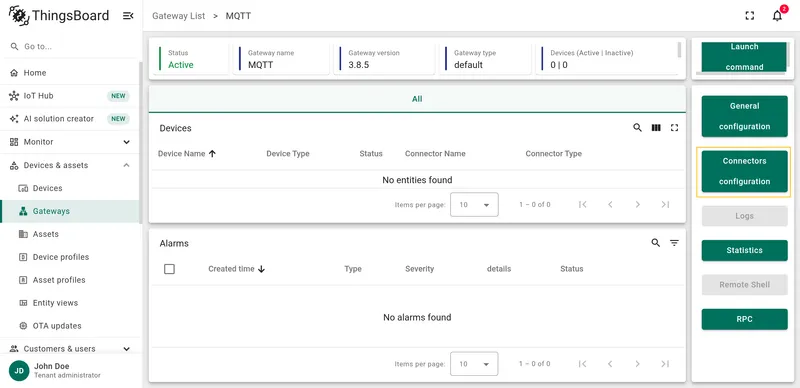
Task: Click the Home icon in sidebar
Action: [x=14, y=73]
